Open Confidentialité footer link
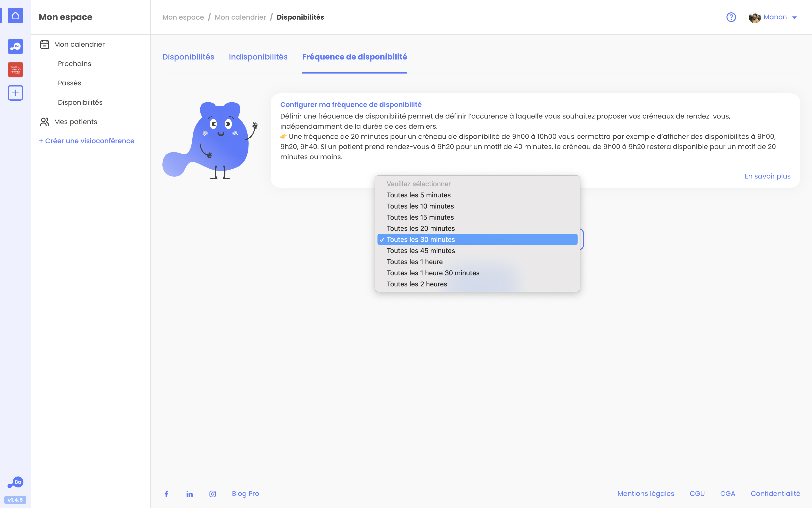 776,494
